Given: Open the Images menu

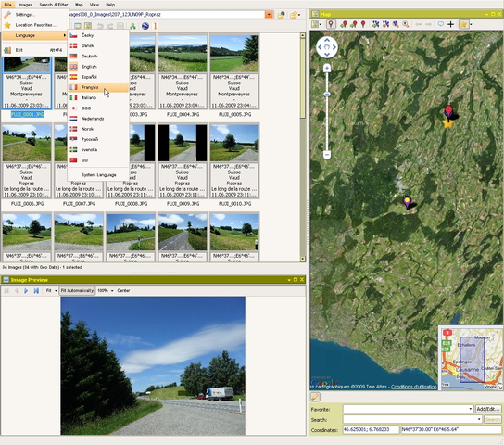Looking at the screenshot, I should click(x=25, y=5).
